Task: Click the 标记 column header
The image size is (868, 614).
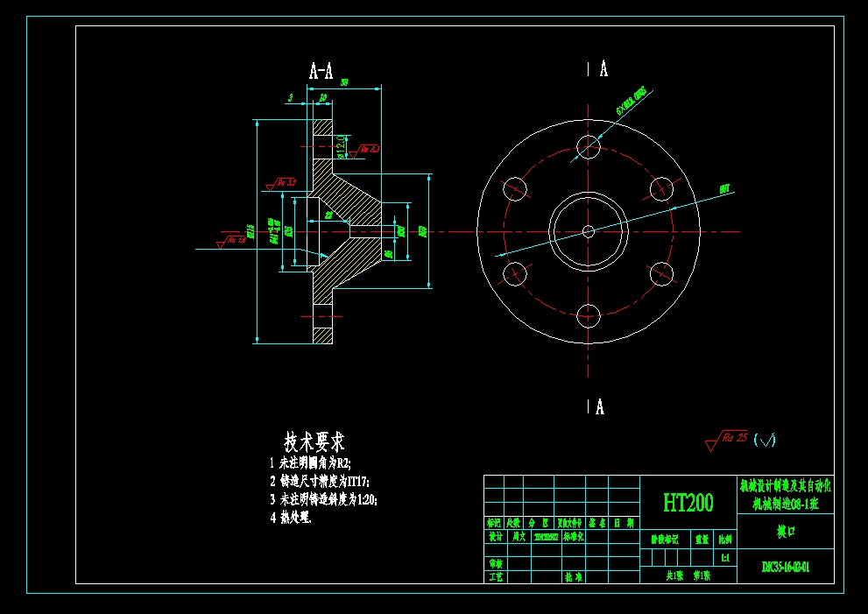Action: click(x=493, y=523)
